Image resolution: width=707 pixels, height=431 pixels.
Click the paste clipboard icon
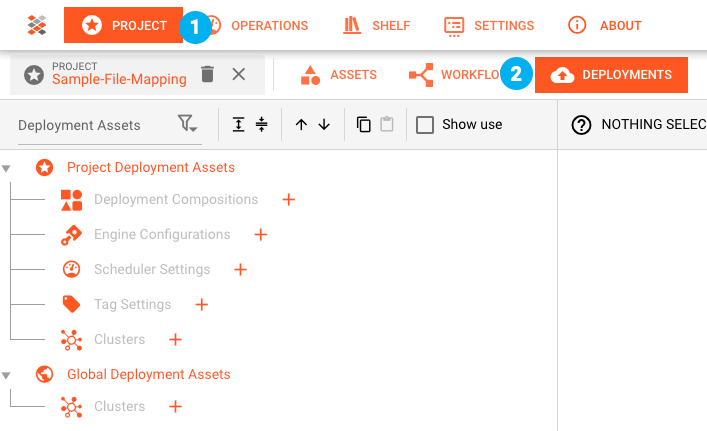[387, 125]
